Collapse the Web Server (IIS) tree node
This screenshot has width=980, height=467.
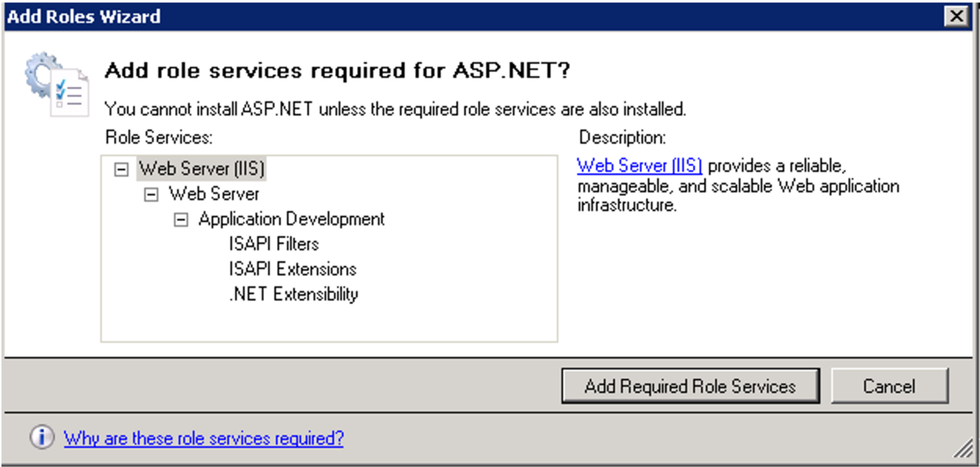(x=122, y=169)
